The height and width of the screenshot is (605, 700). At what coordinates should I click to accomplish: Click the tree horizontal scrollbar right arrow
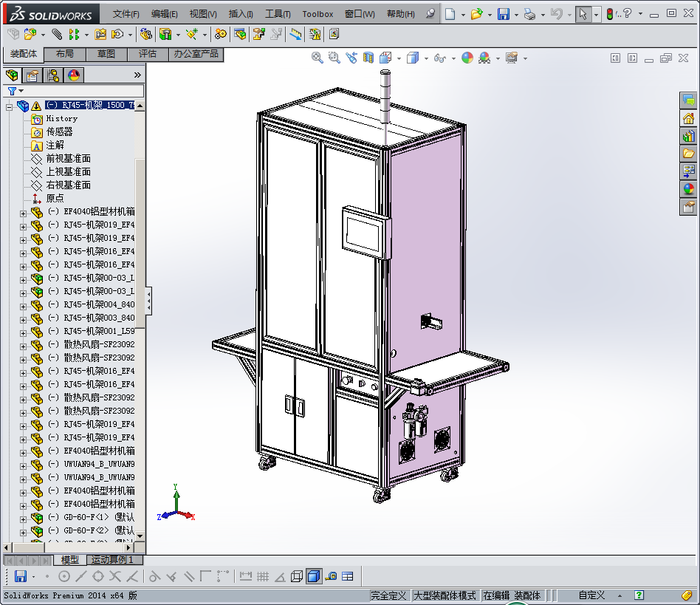128,547
